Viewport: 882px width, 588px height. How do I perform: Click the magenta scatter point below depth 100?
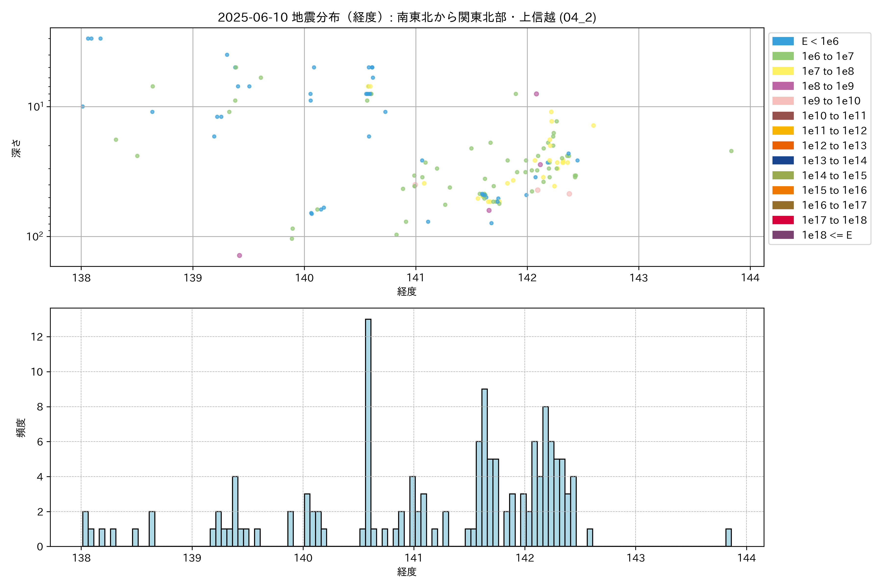239,255
